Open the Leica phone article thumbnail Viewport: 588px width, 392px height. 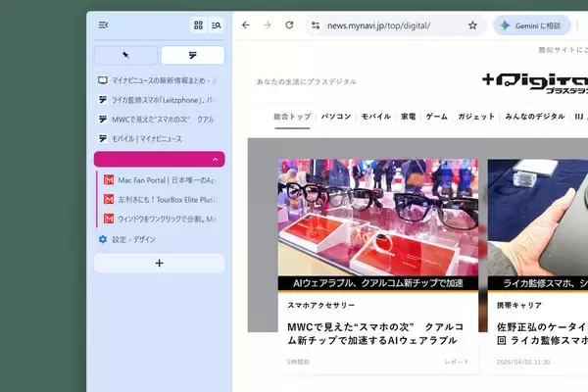click(538, 218)
